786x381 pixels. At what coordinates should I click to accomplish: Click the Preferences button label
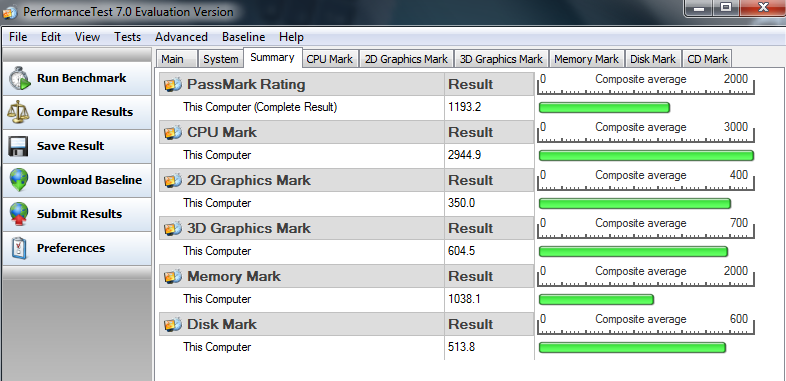[71, 248]
